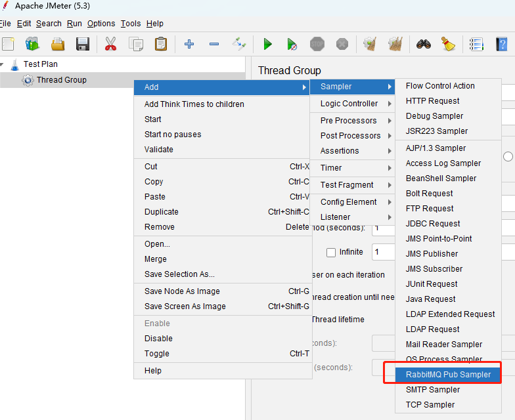Expand the Test Fragment submenu
The height and width of the screenshot is (420, 515).
(352, 185)
